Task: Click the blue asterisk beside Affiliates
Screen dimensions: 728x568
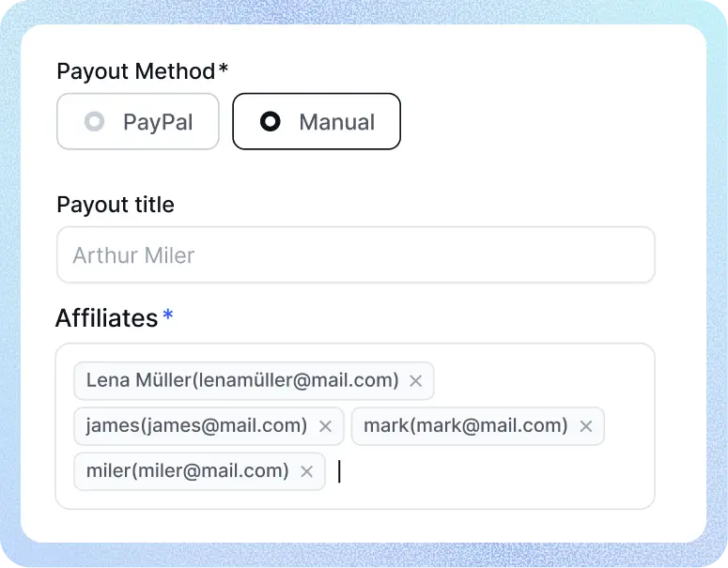Action: [167, 315]
